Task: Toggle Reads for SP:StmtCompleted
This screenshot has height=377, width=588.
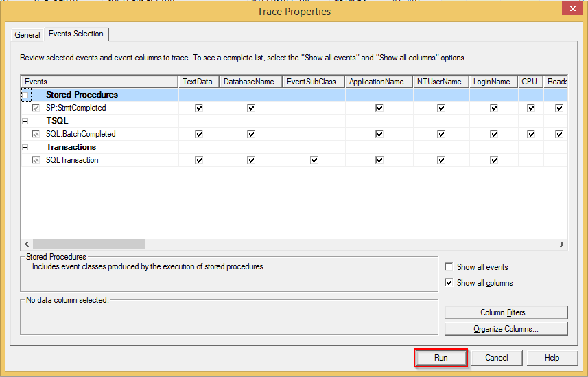Action: point(559,108)
